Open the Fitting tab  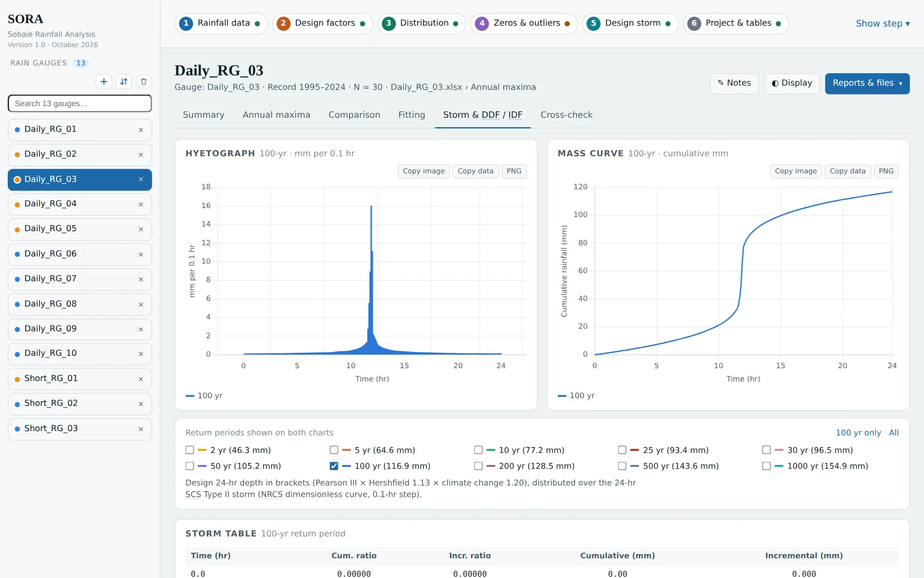click(x=412, y=115)
